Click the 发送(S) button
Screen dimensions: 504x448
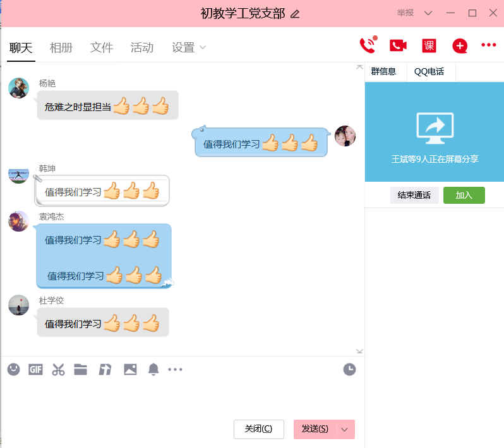point(315,429)
